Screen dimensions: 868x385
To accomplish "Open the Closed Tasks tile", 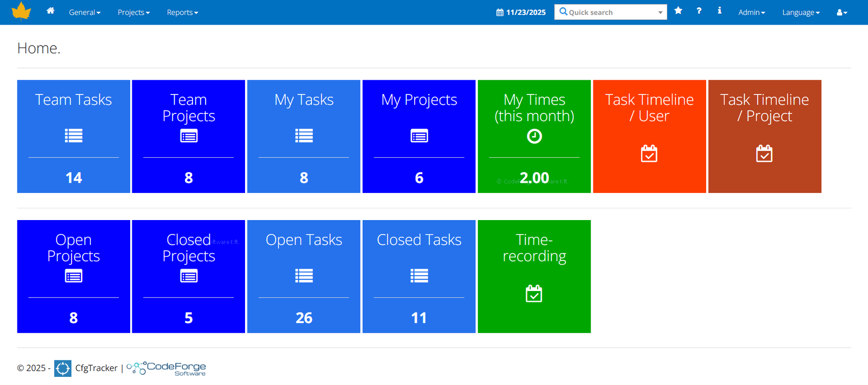I will click(419, 276).
